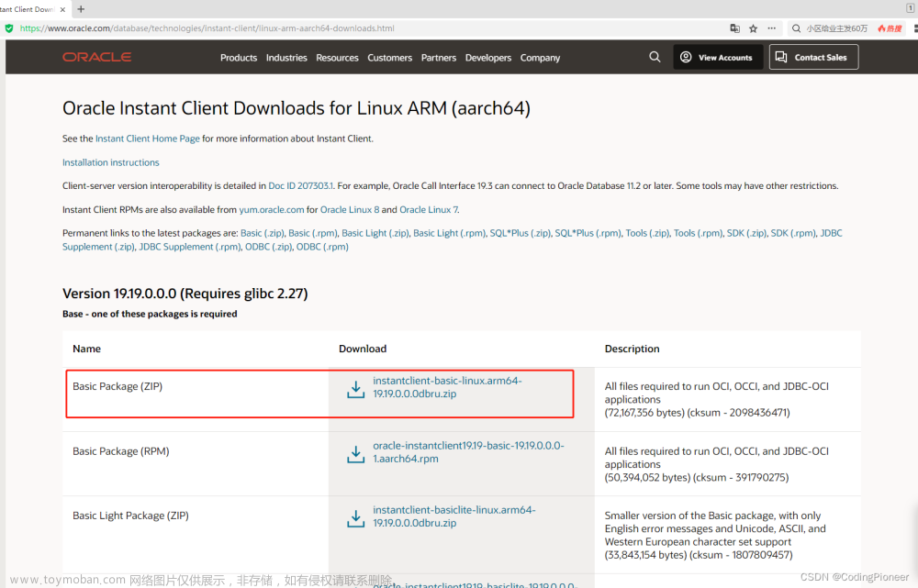Click the JDBC Supplement (.rpm) permanent link
This screenshot has width=918, height=588.
[190, 247]
